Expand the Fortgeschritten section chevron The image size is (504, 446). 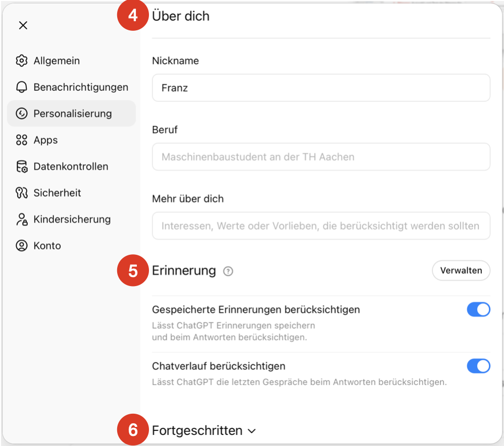pos(252,431)
